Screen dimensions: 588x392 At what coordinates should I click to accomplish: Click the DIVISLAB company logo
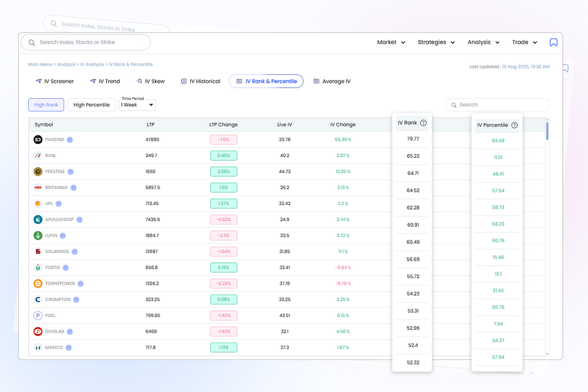38,331
